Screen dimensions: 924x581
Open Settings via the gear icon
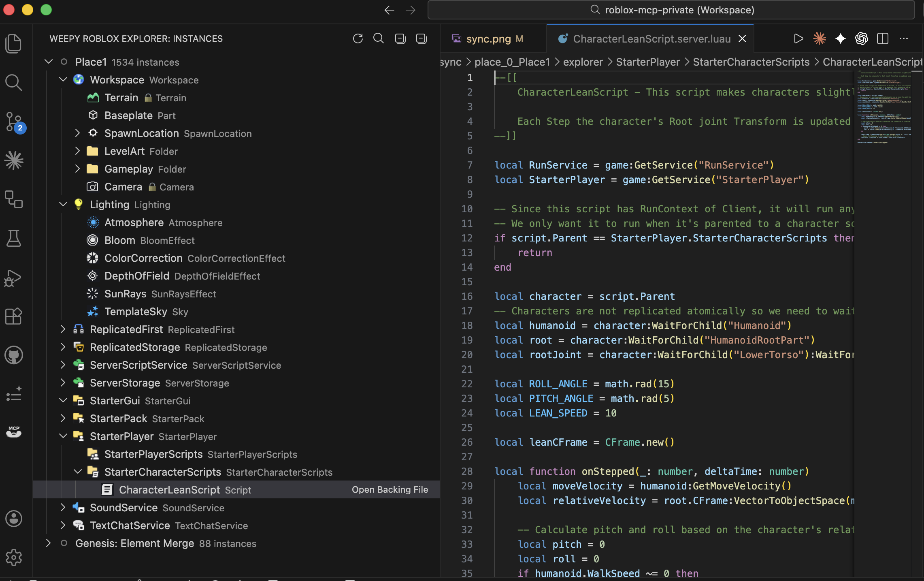[14, 558]
